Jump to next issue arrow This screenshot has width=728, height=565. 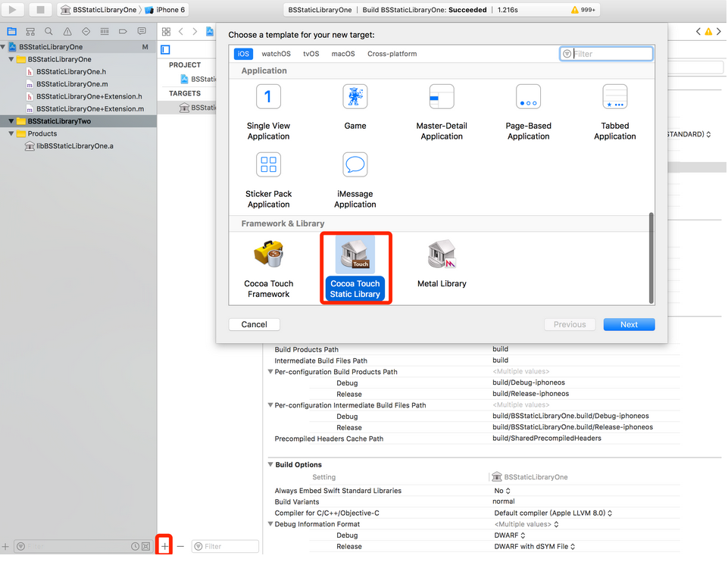tap(719, 32)
